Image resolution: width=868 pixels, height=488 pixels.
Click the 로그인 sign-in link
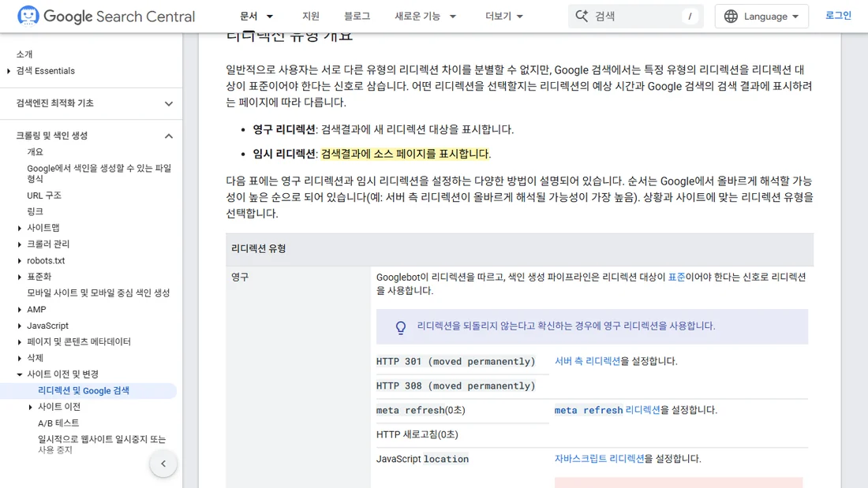[838, 16]
